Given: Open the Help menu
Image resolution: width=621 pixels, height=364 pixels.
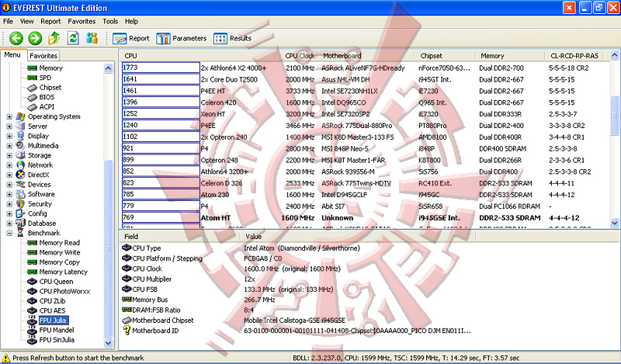Looking at the screenshot, I should coord(131,22).
